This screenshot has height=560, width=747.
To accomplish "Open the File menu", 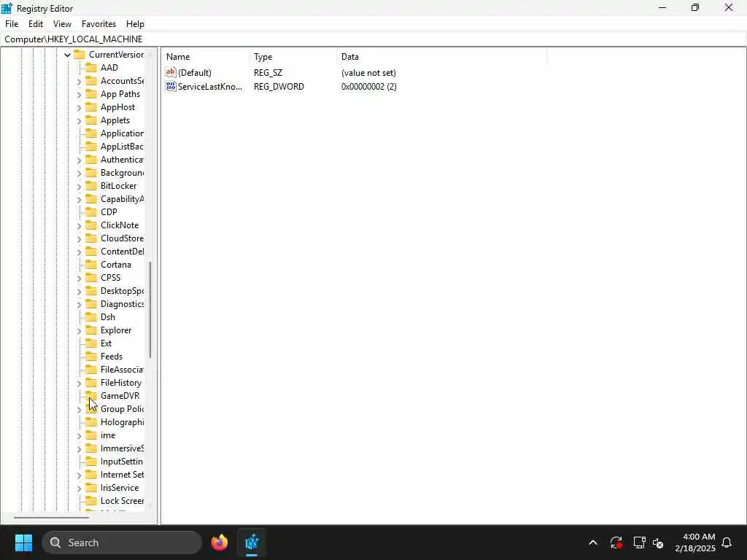I will 12,24.
